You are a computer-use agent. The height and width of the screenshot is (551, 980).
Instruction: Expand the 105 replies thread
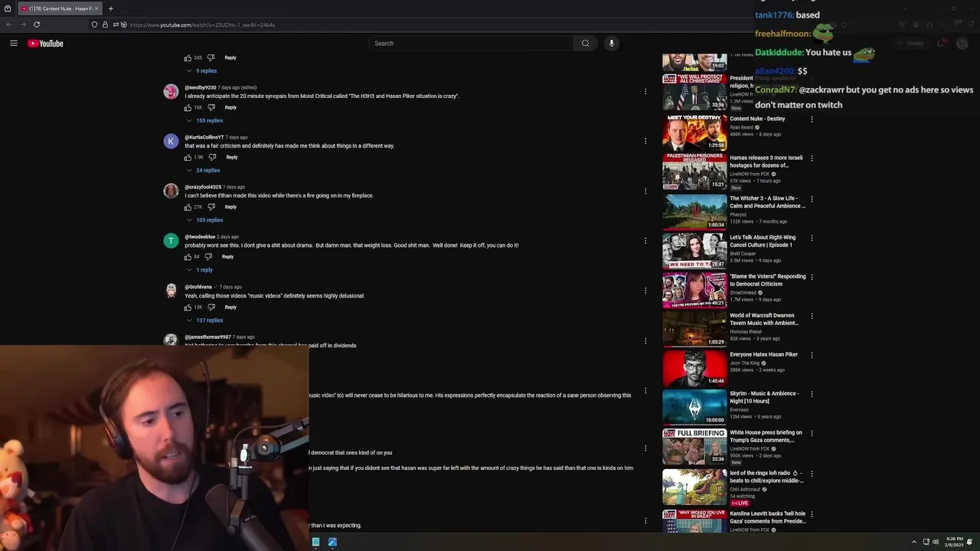click(205, 220)
